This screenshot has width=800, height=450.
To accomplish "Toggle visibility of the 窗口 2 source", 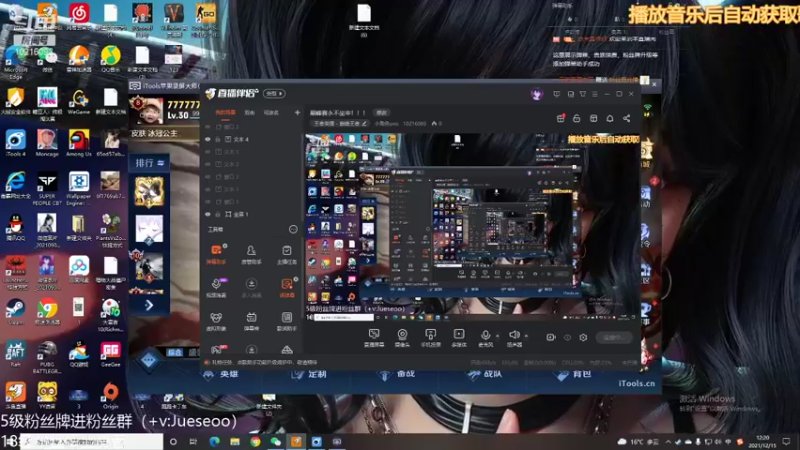I will [x=208, y=127].
